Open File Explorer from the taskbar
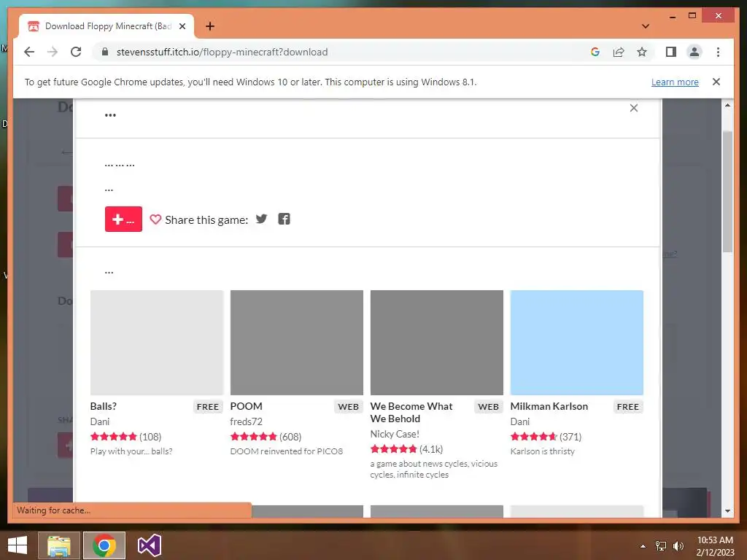This screenshot has height=560, width=747. point(59,545)
